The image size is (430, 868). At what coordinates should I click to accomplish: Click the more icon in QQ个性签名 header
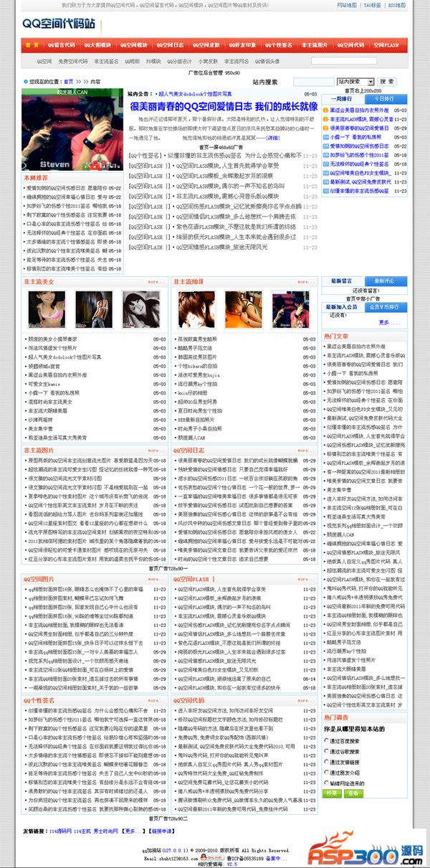click(x=157, y=700)
